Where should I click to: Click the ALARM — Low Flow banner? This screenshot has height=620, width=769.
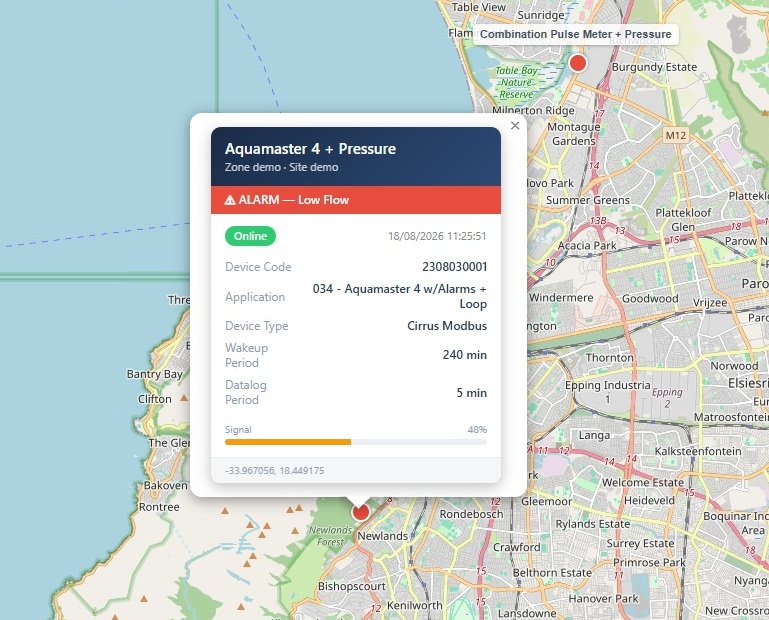pos(356,200)
